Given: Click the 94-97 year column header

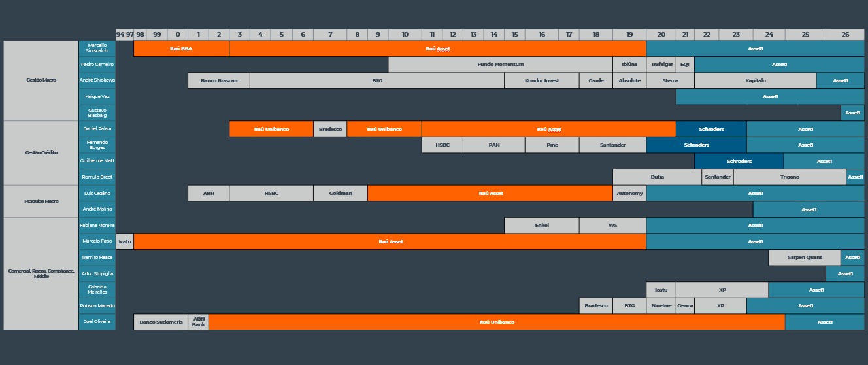Looking at the screenshot, I should 125,34.
